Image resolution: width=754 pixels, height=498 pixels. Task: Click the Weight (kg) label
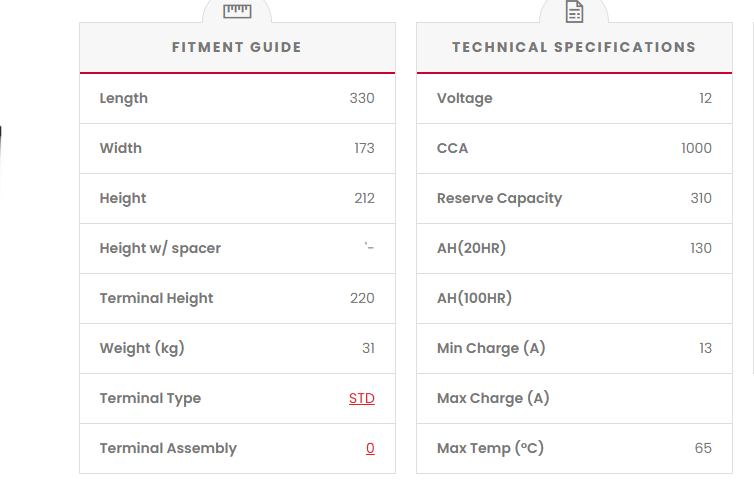142,348
